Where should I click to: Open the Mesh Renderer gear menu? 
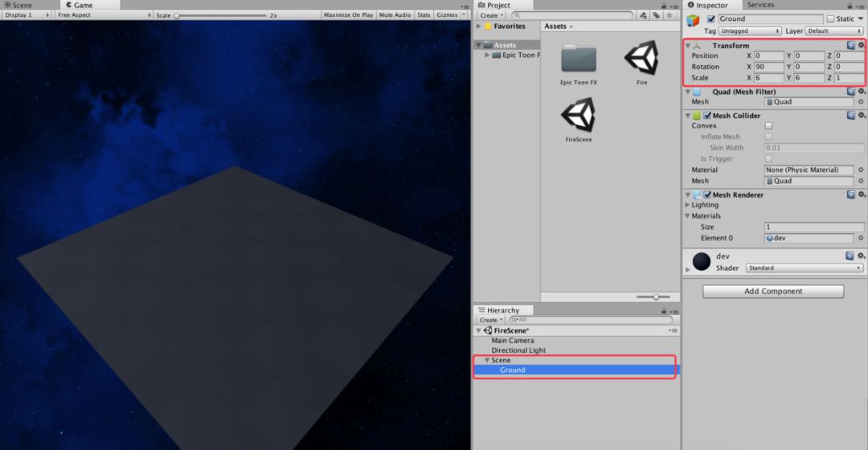click(862, 194)
